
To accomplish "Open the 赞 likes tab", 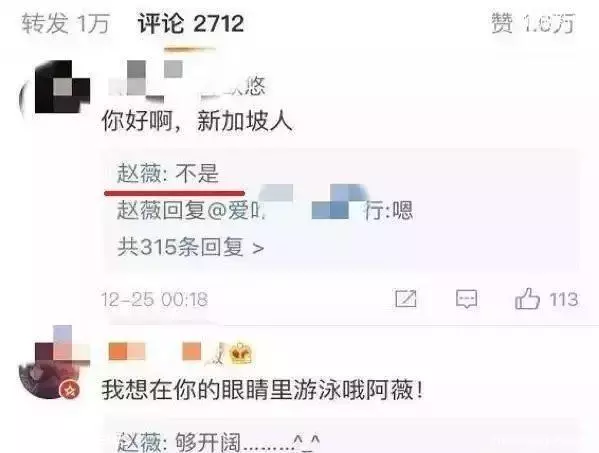I will (x=533, y=24).
